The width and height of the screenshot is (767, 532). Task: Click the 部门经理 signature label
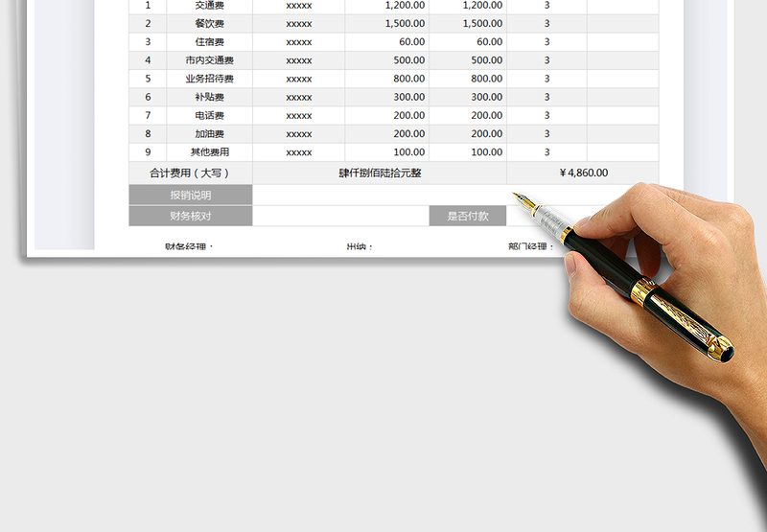point(531,246)
